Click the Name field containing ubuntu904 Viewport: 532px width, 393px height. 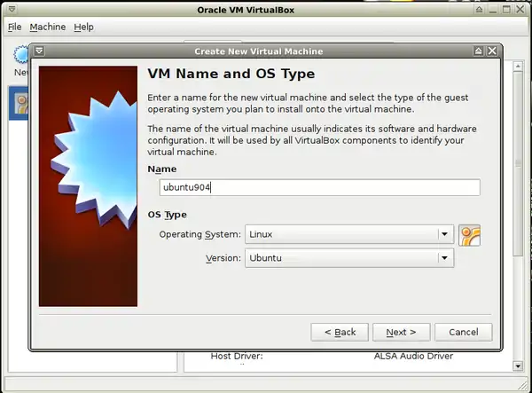click(x=319, y=187)
